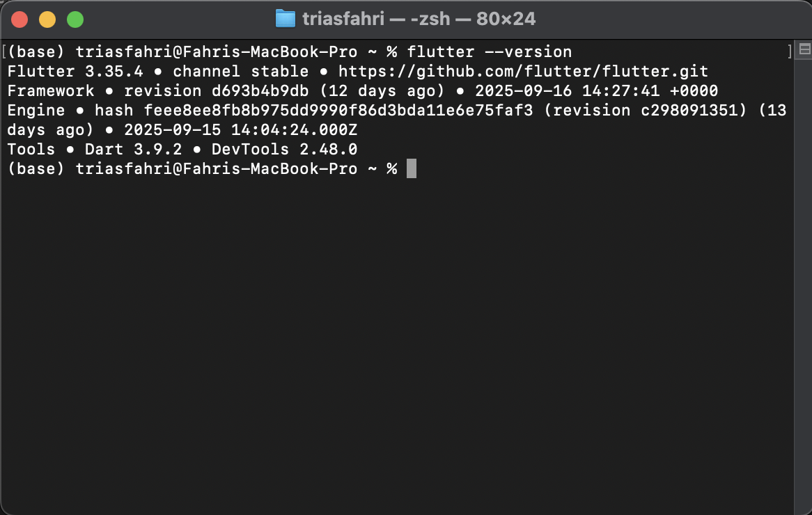Click the "DevTools 2.48.0" text
The width and height of the screenshot is (812, 515).
[284, 150]
